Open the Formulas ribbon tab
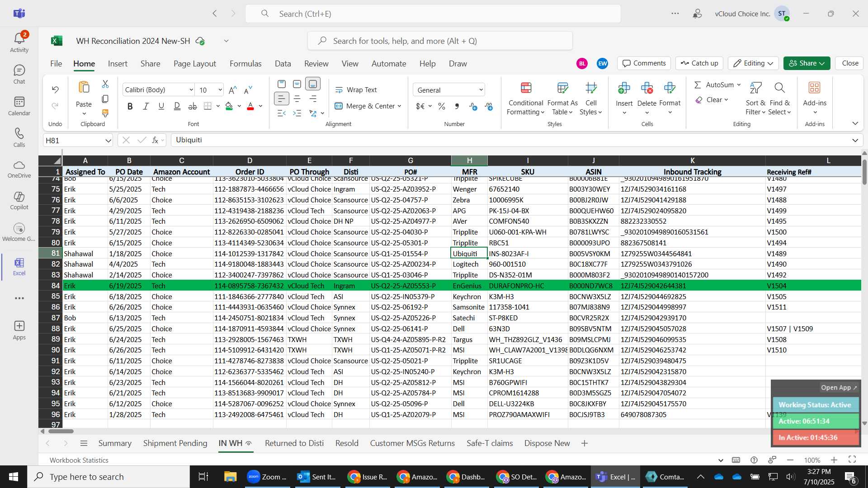The image size is (868, 488). click(x=245, y=64)
